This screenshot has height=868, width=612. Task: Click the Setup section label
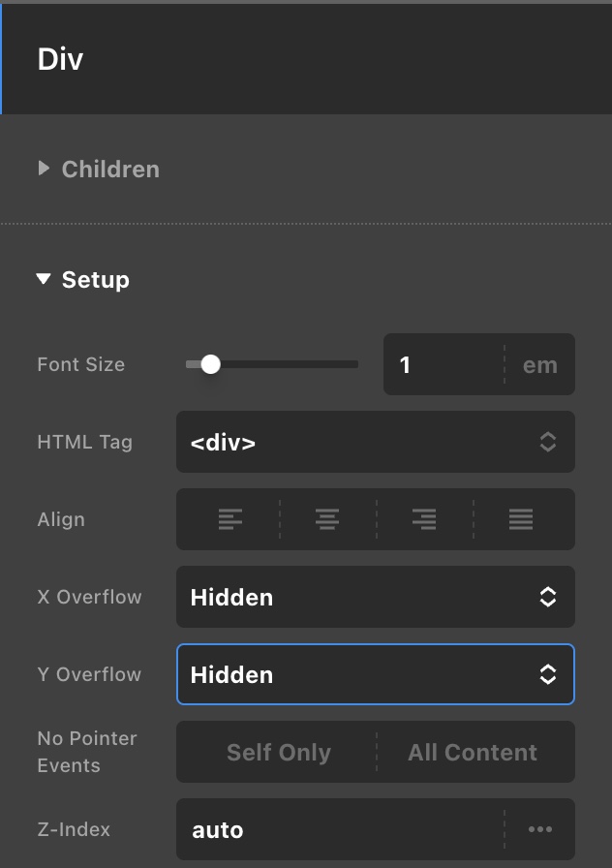point(95,280)
